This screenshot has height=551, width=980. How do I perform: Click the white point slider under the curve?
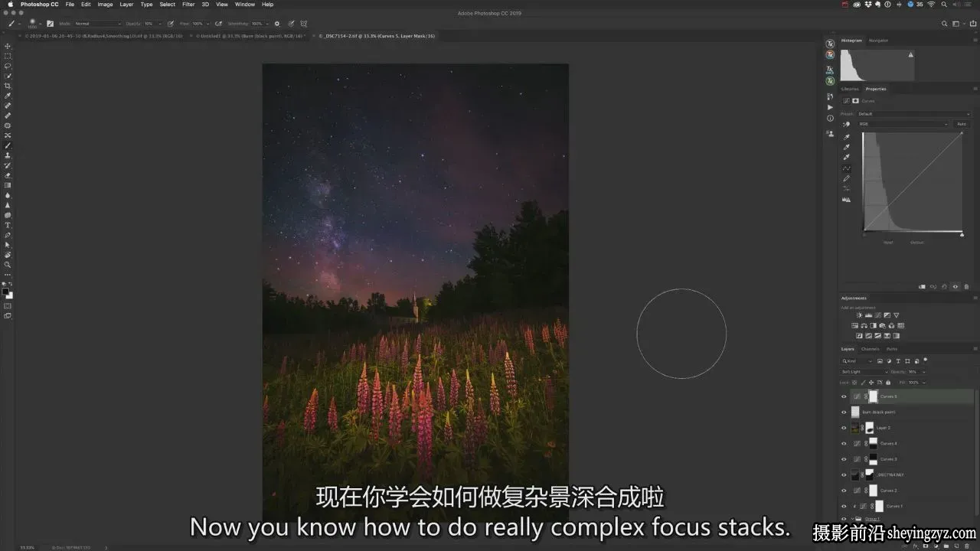(962, 234)
